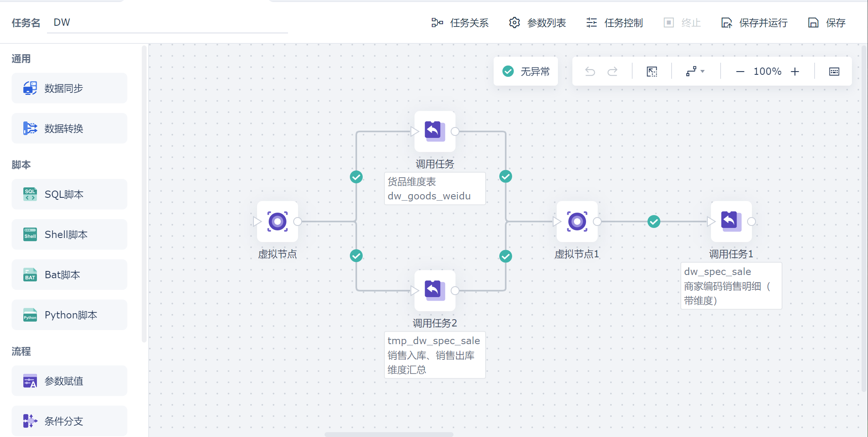Click the 保存并运行 button
868x437 pixels.
pyautogui.click(x=754, y=23)
